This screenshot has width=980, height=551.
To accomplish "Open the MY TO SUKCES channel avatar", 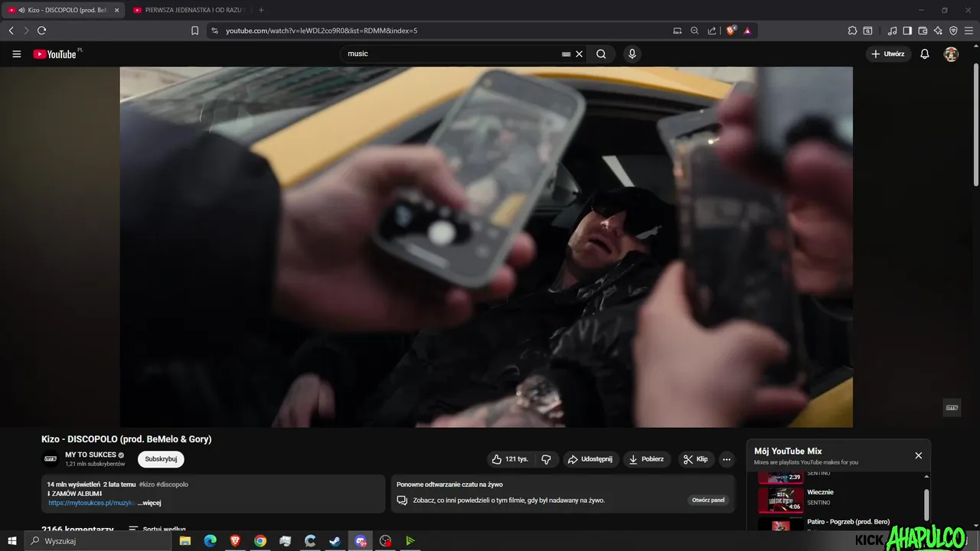I will [x=50, y=459].
